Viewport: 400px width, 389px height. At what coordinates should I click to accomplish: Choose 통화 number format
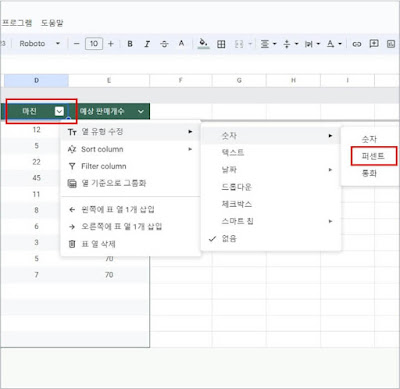tap(369, 173)
